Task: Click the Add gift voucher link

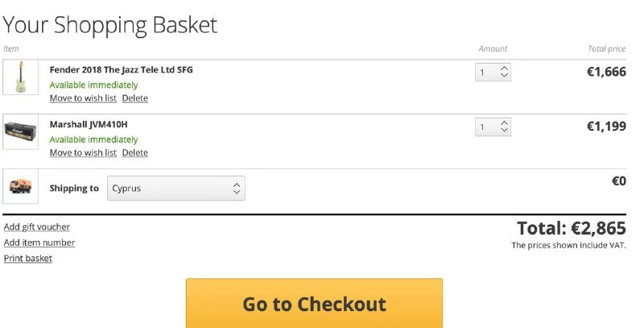Action: pyautogui.click(x=37, y=227)
